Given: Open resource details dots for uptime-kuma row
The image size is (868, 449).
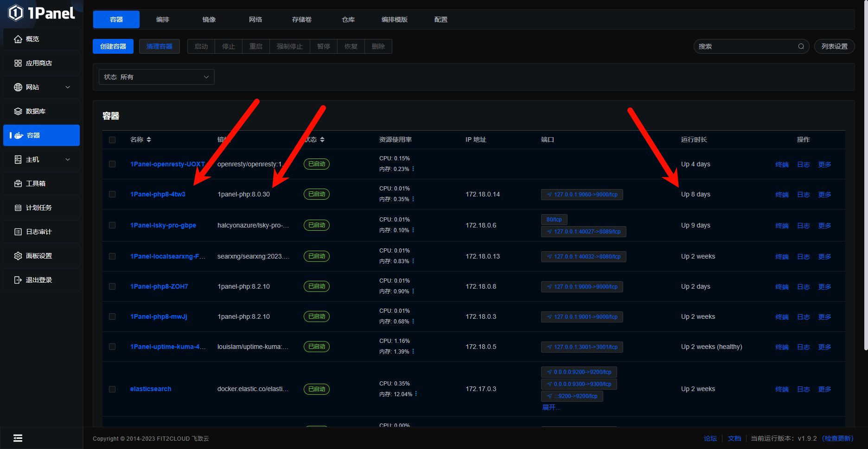Looking at the screenshot, I should pos(413,352).
